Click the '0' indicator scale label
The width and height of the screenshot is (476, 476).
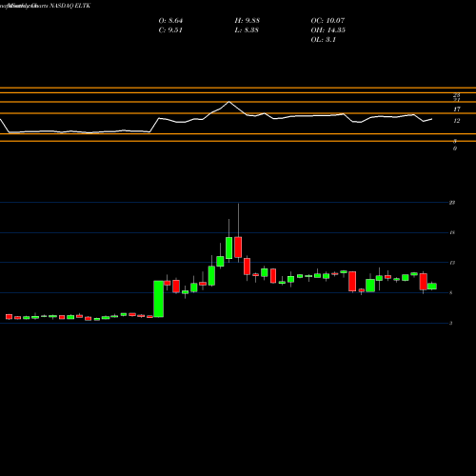click(x=455, y=149)
